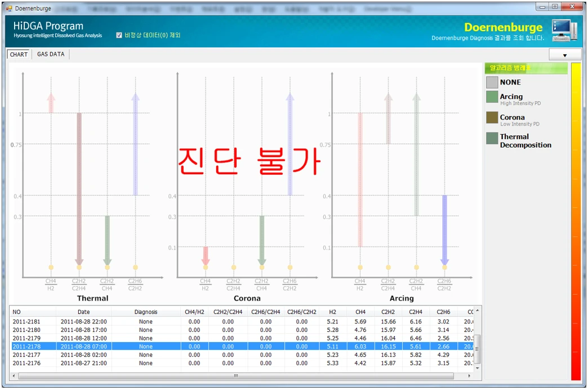
Task: Select the CHART tab
Action: tap(19, 55)
